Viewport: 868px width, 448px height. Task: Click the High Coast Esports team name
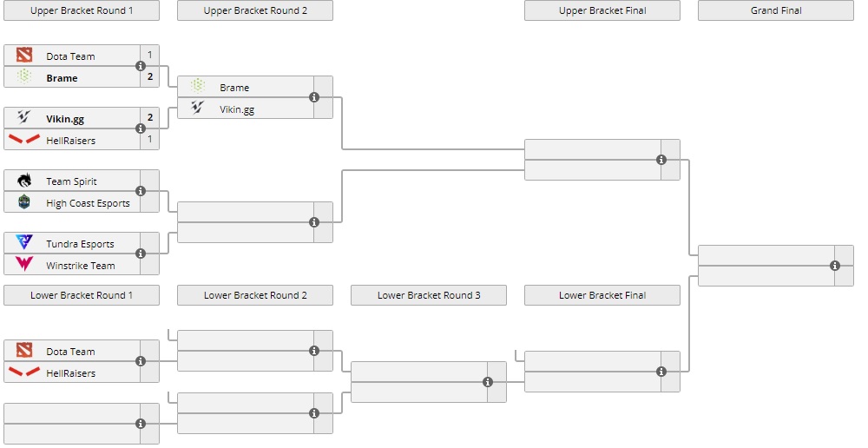(88, 203)
